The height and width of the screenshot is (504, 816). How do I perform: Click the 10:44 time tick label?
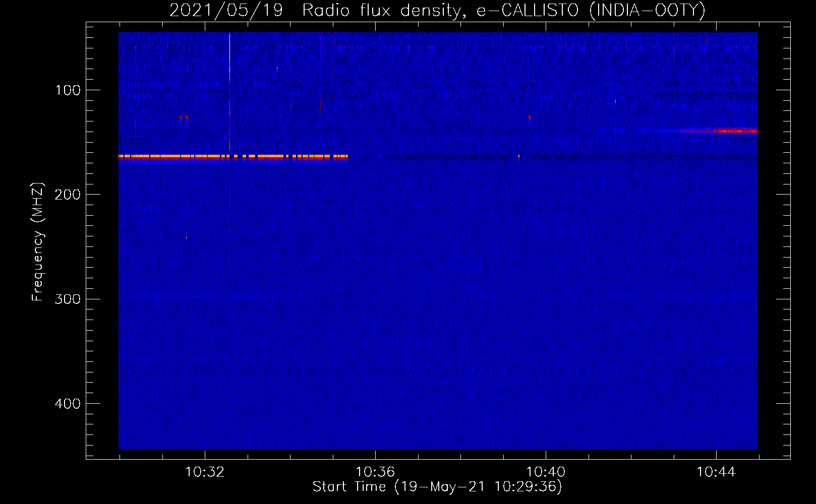point(716,472)
